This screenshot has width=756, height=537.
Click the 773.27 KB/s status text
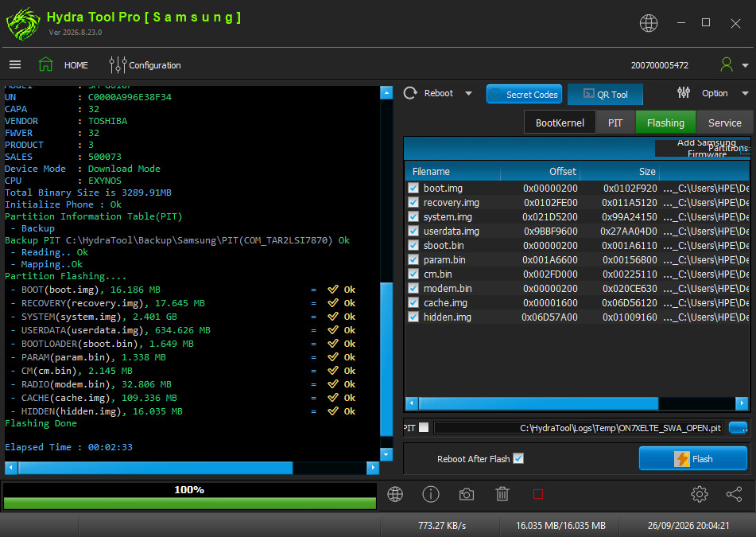(442, 525)
